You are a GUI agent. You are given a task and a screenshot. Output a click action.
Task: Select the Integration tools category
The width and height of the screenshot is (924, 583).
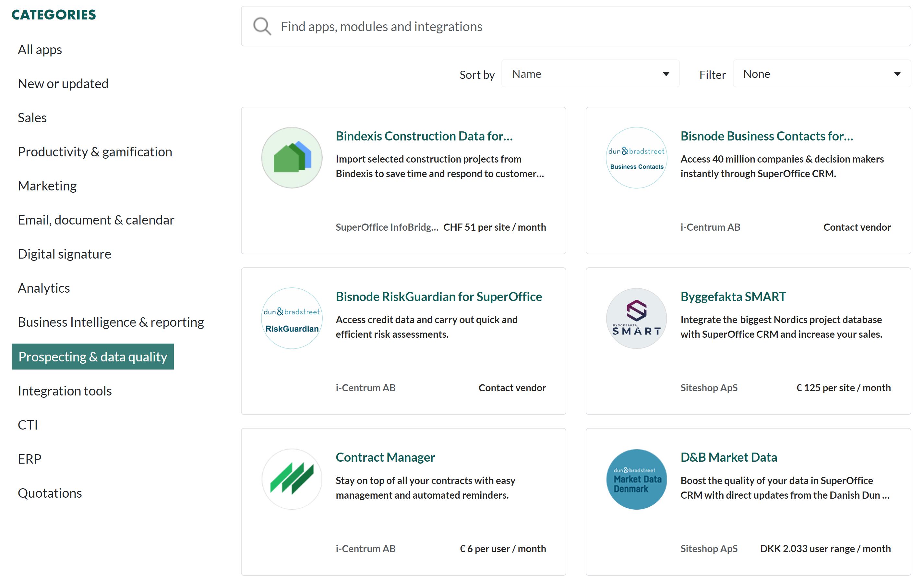(x=65, y=390)
